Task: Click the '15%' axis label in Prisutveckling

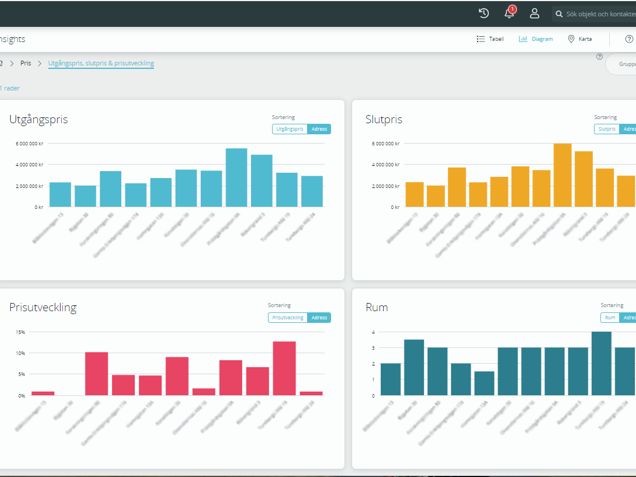Action: [20, 332]
